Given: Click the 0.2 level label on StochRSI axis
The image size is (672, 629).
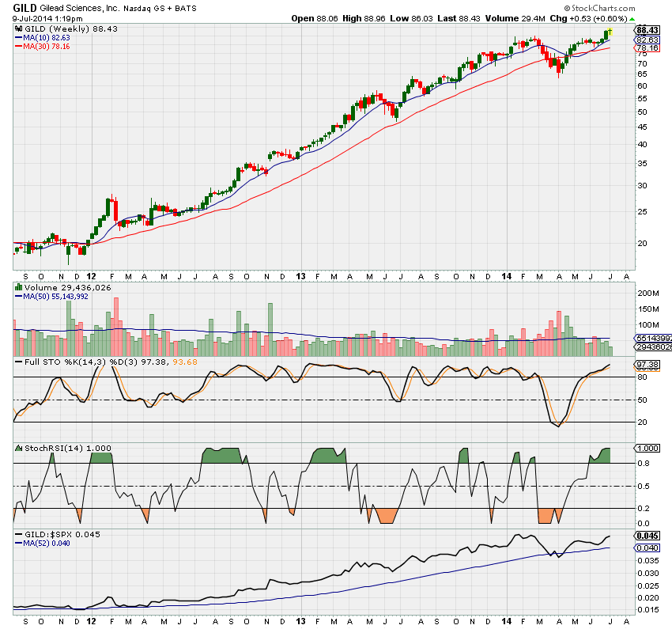Looking at the screenshot, I should [644, 509].
